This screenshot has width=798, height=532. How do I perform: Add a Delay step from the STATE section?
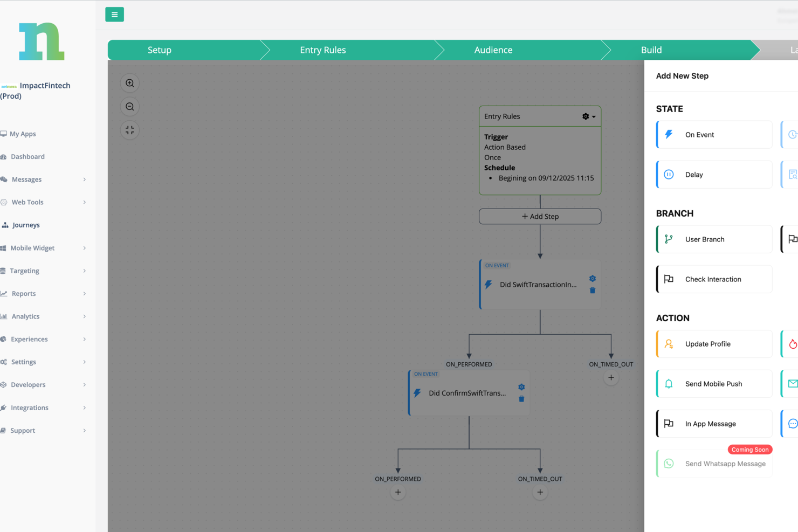click(713, 174)
